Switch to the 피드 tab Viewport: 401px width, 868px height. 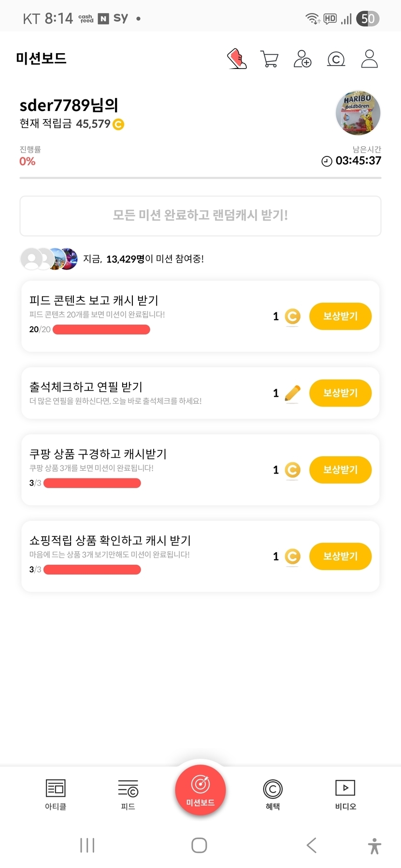tap(128, 794)
